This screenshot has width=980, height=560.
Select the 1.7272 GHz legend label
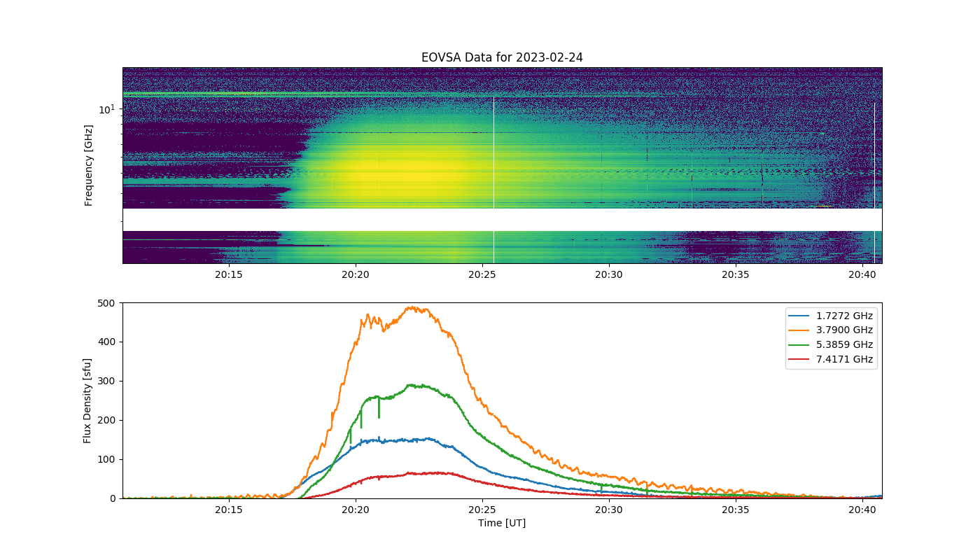844,316
